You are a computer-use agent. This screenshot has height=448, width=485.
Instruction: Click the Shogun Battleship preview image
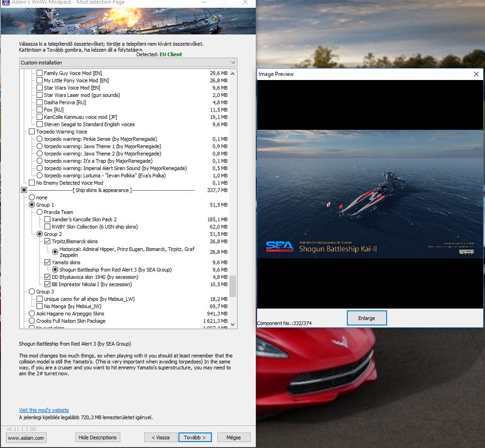[370, 194]
